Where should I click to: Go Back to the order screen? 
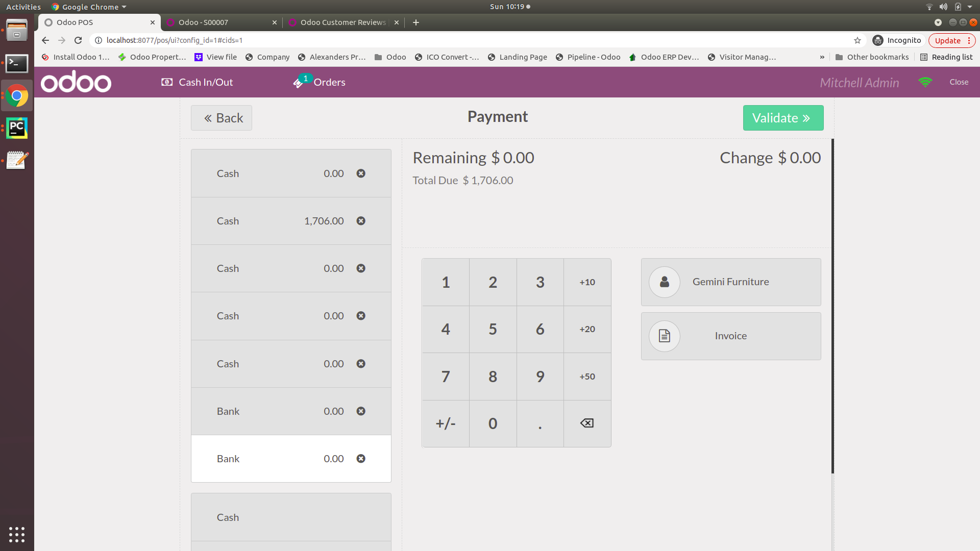pos(221,118)
